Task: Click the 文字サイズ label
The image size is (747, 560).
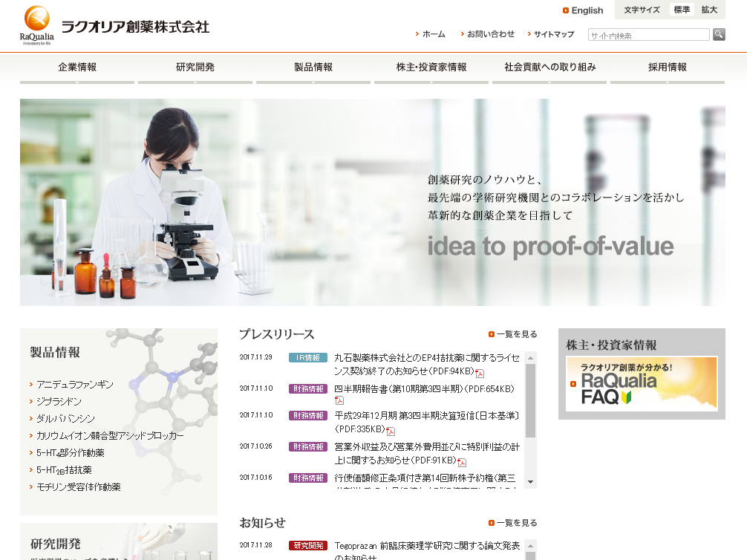Action: (x=642, y=10)
